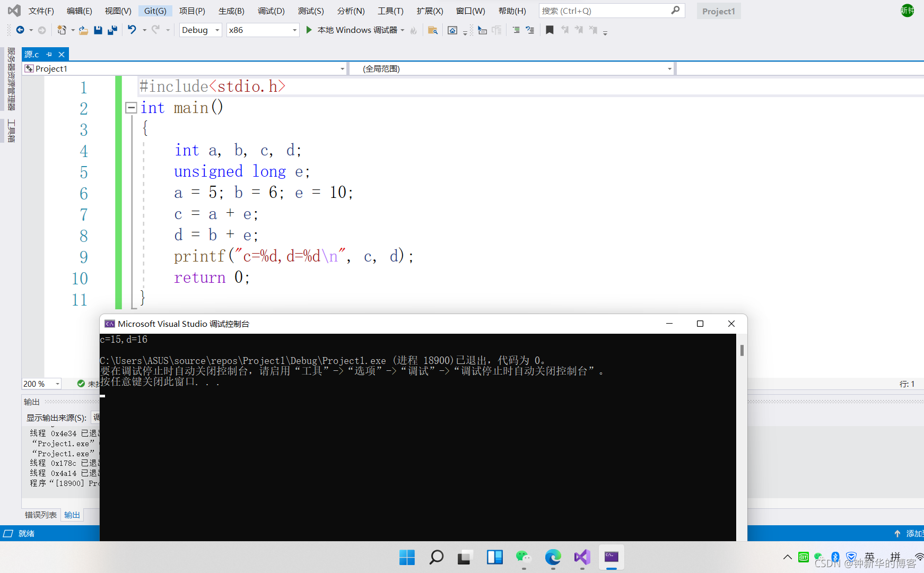Click the Visual Studio logo icon
Viewport: 924px width, 573px height.
click(x=14, y=10)
